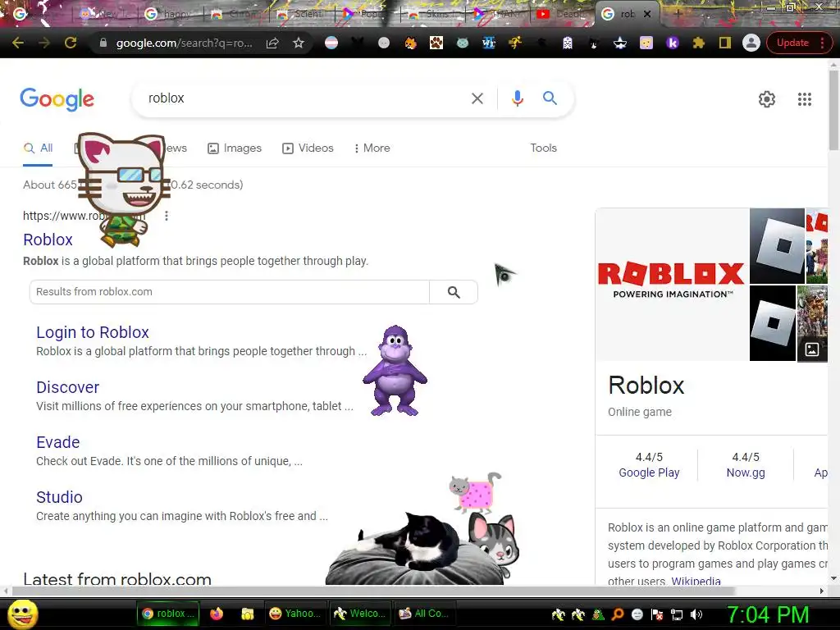840x630 pixels.
Task: Expand the More search options menu
Action: pyautogui.click(x=372, y=148)
